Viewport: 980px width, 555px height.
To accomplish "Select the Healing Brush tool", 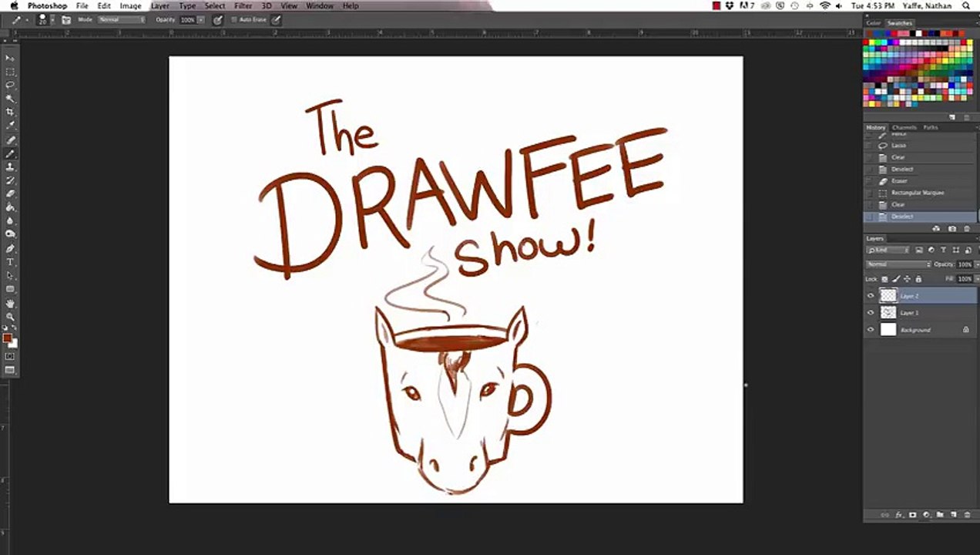I will [10, 140].
